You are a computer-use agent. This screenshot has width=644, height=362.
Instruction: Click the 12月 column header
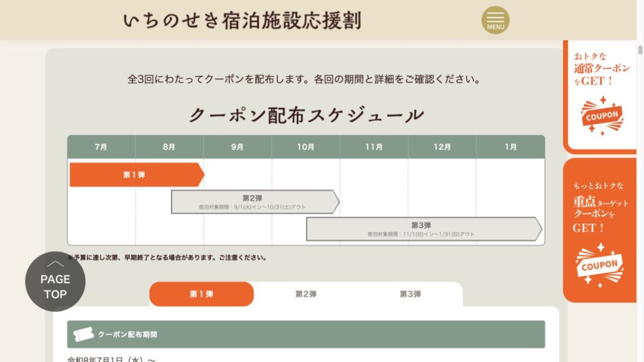click(x=442, y=147)
